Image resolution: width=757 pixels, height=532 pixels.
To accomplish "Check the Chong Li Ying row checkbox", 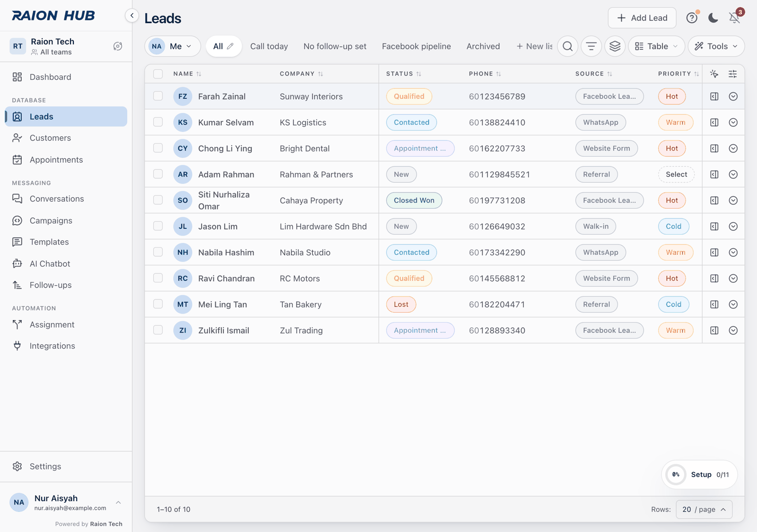I will (x=158, y=148).
